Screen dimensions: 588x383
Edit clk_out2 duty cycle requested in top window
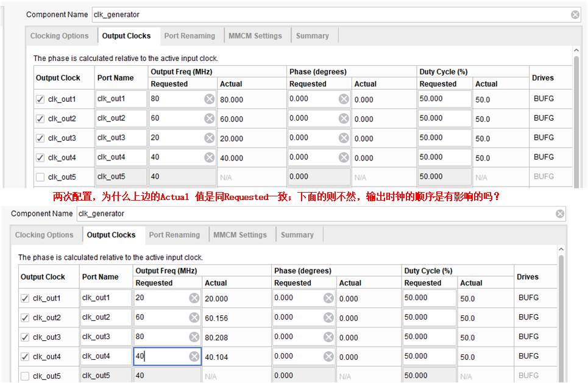pyautogui.click(x=444, y=118)
